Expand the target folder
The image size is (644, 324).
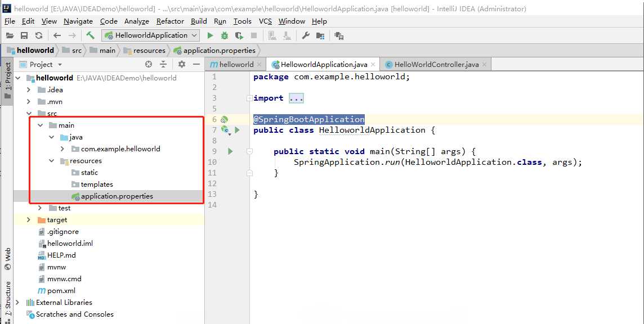pos(28,220)
